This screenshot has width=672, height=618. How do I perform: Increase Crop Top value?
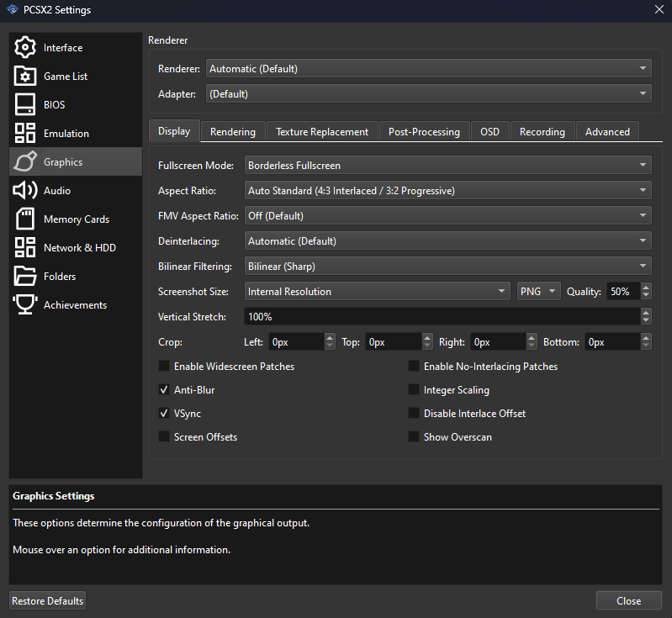click(427, 338)
